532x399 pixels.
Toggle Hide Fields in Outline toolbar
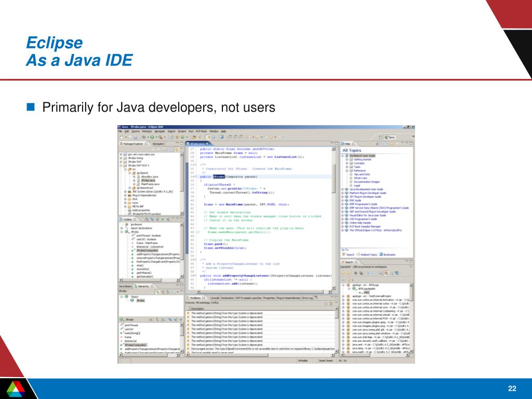coord(152,220)
